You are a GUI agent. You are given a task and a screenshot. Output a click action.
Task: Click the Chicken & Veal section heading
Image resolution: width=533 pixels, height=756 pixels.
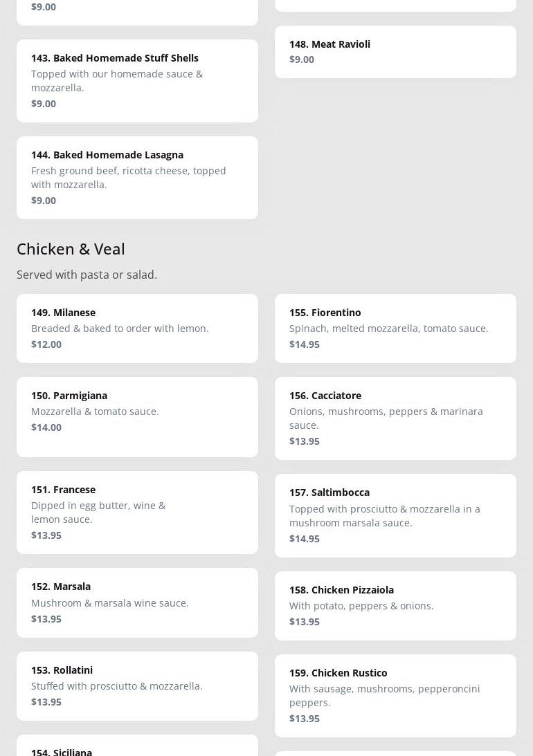coord(71,248)
